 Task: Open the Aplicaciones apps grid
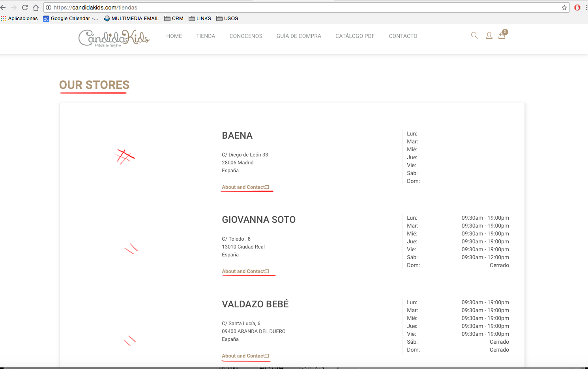tap(19, 19)
